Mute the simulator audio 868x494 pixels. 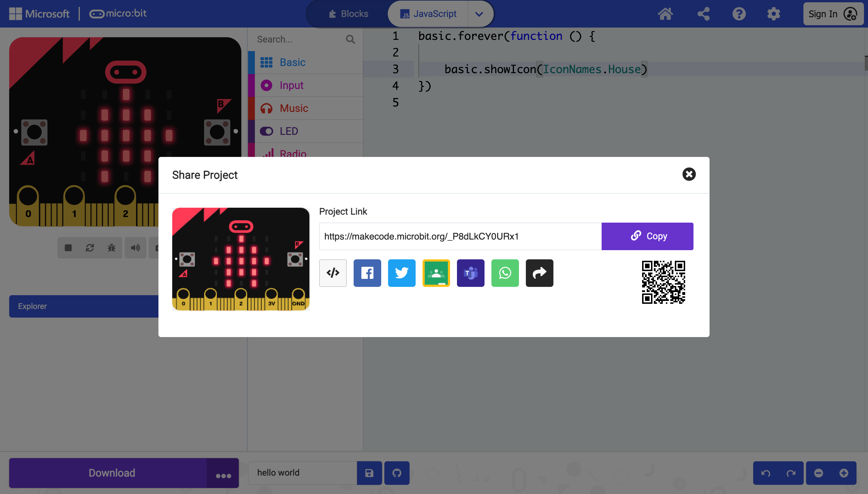point(135,248)
